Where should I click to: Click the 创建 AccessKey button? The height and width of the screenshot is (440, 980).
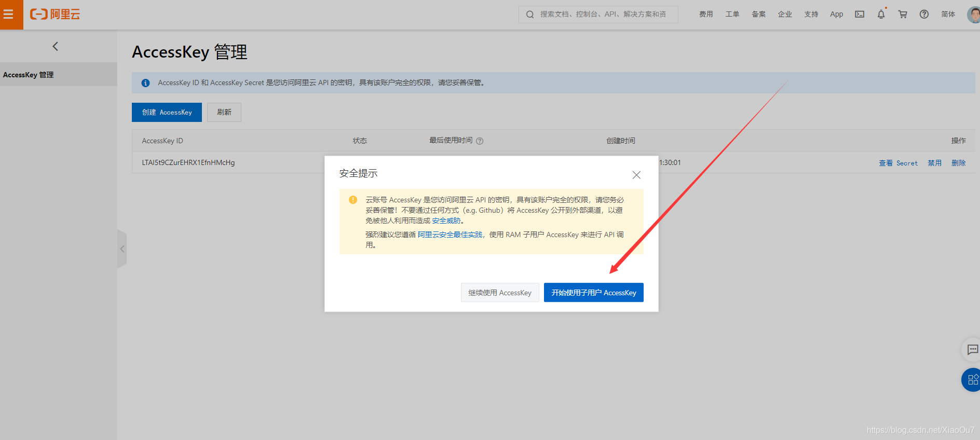[167, 112]
